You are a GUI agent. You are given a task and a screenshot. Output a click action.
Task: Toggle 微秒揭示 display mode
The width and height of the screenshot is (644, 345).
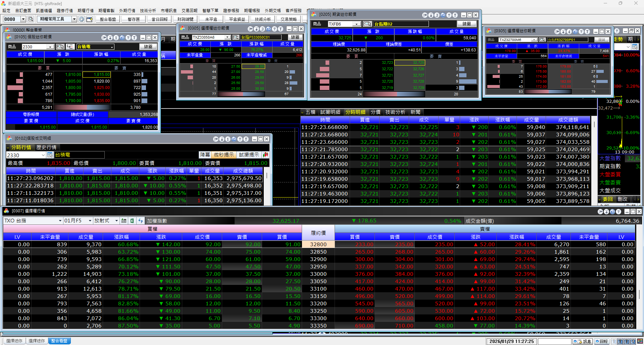coord(224,155)
